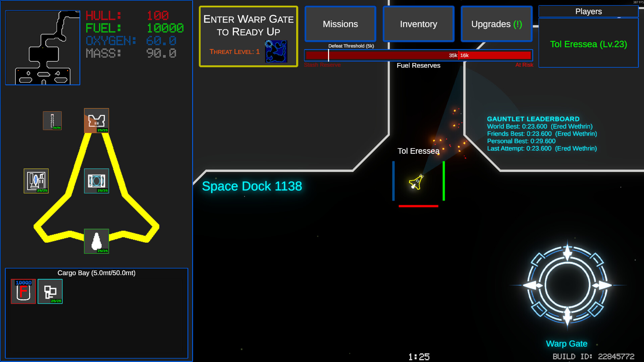The height and width of the screenshot is (362, 644).
Task: Select the small antenna module icon
Action: pos(52,120)
